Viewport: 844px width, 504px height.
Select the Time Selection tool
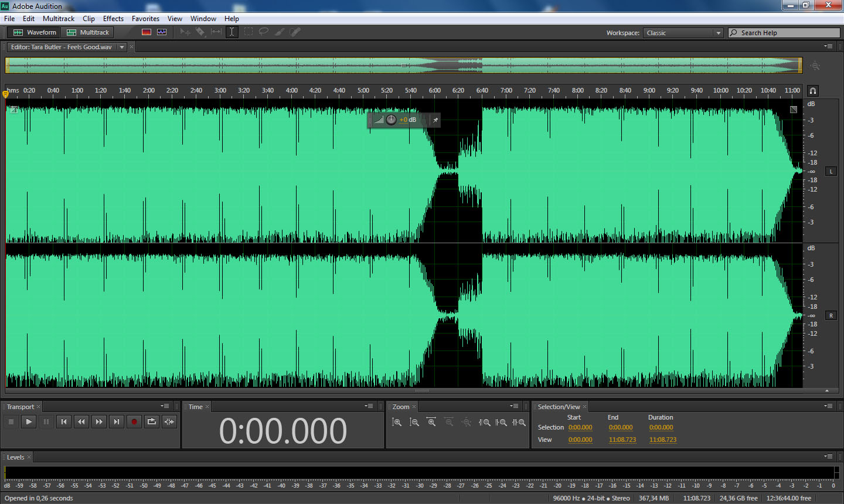[232, 32]
